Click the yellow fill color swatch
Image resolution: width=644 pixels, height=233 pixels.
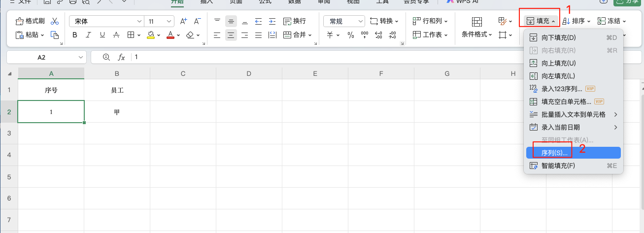point(151,35)
